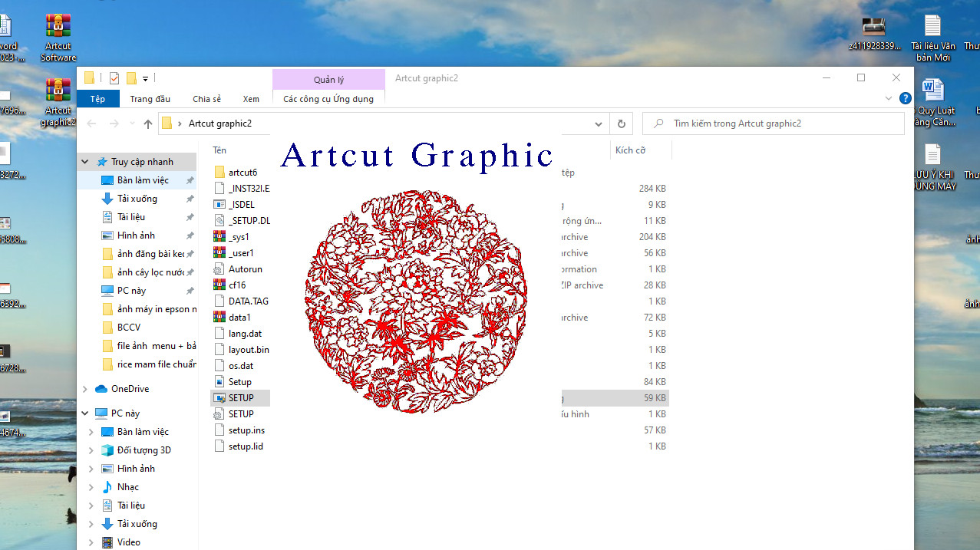The image size is (980, 550).
Task: Expand the OneDrive tree node
Action: (86, 389)
